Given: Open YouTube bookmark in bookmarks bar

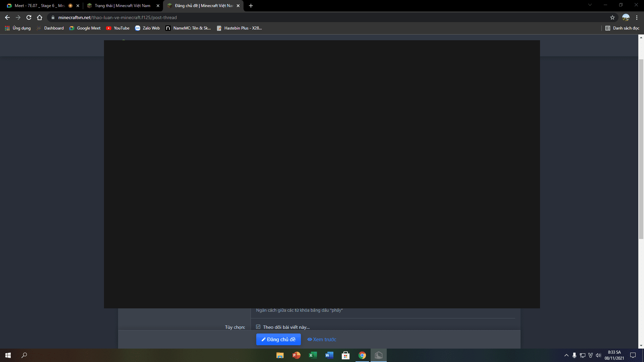Looking at the screenshot, I should 118,28.
